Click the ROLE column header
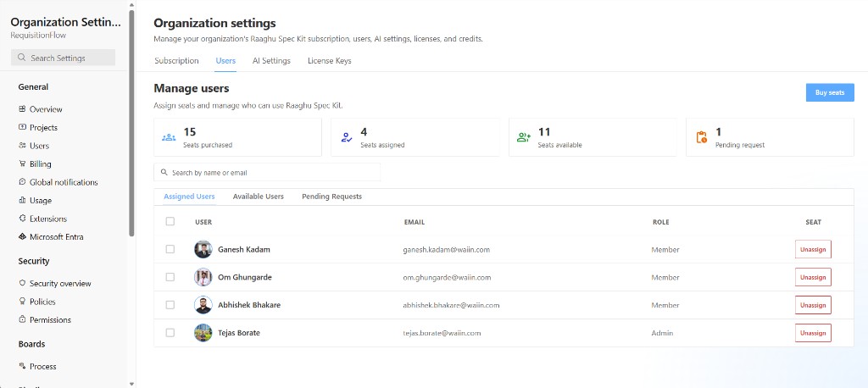The image size is (868, 388). pos(661,222)
